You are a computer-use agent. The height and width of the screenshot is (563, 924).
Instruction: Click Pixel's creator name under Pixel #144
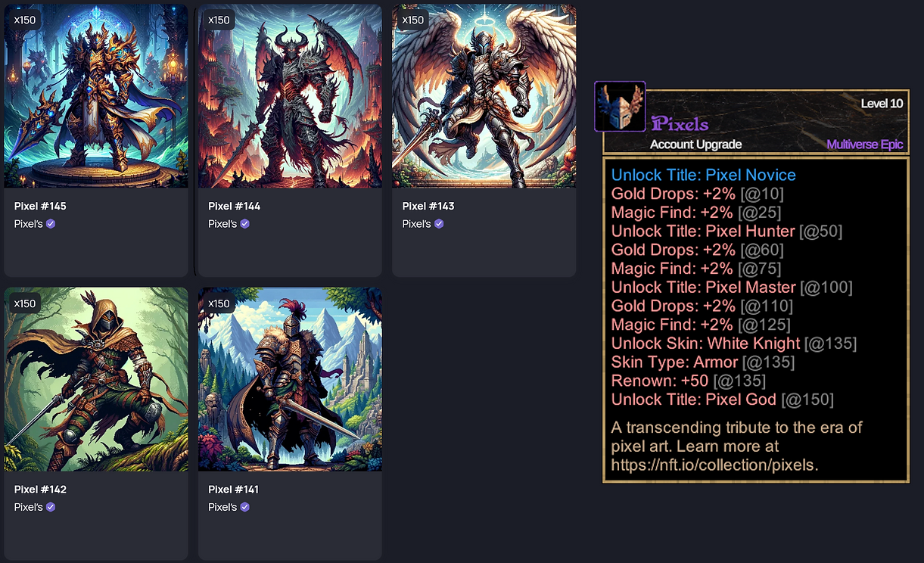coord(222,224)
